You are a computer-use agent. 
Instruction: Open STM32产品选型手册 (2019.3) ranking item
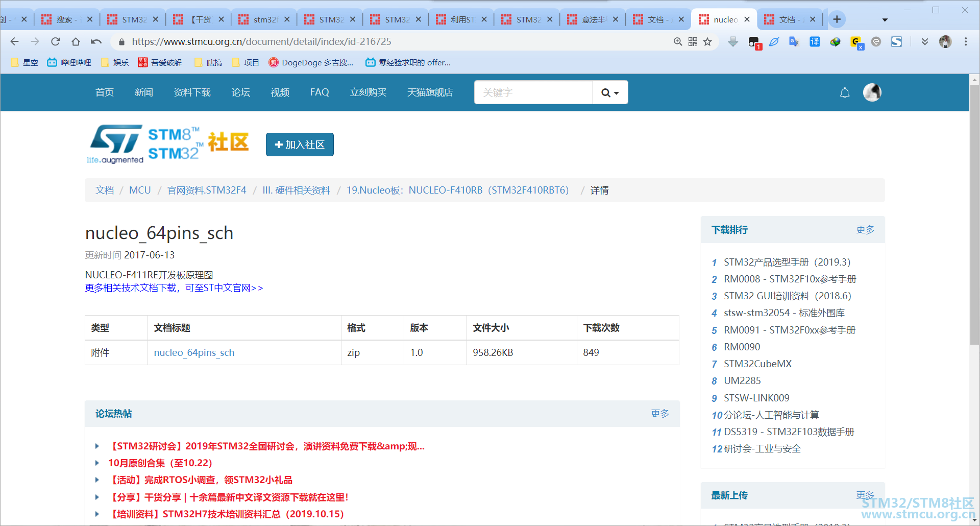click(787, 262)
